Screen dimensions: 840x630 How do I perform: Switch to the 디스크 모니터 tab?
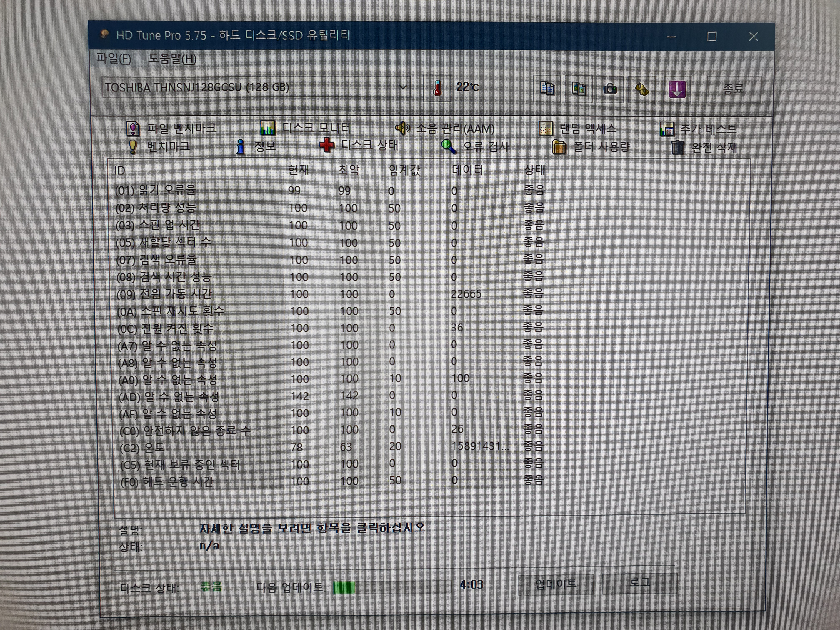[305, 128]
